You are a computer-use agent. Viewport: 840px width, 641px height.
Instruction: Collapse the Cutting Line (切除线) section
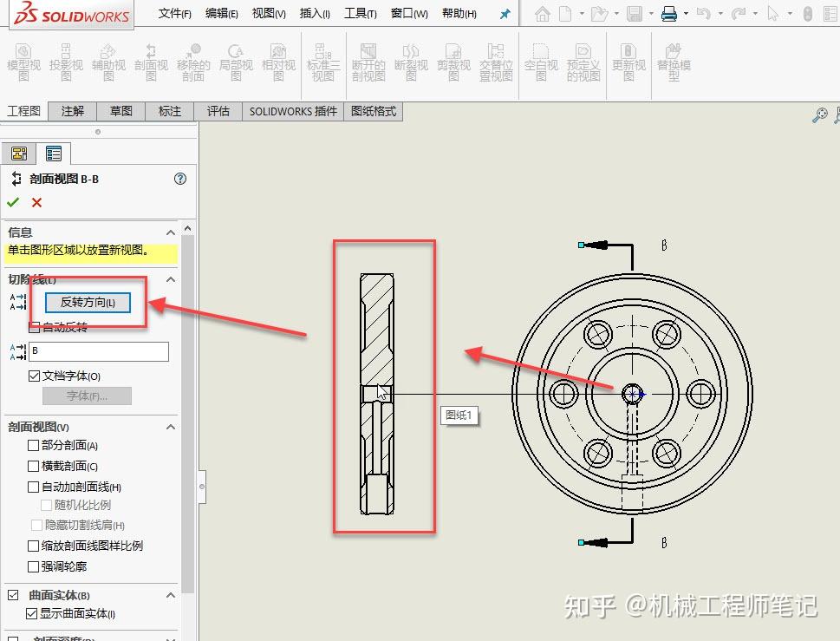click(x=171, y=280)
